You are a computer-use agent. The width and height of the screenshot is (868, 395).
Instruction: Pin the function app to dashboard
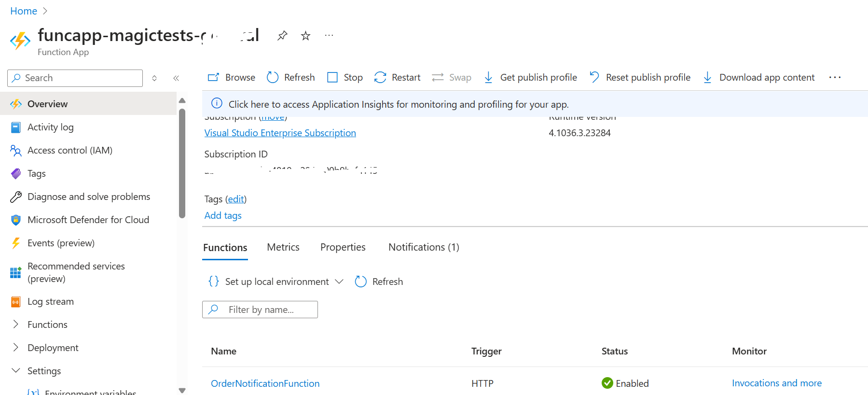[x=282, y=35]
